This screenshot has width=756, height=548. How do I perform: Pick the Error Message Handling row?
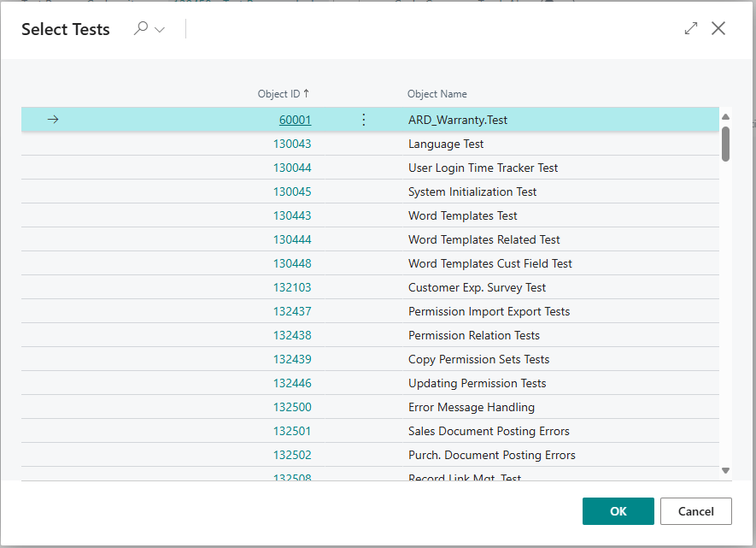[x=471, y=408]
